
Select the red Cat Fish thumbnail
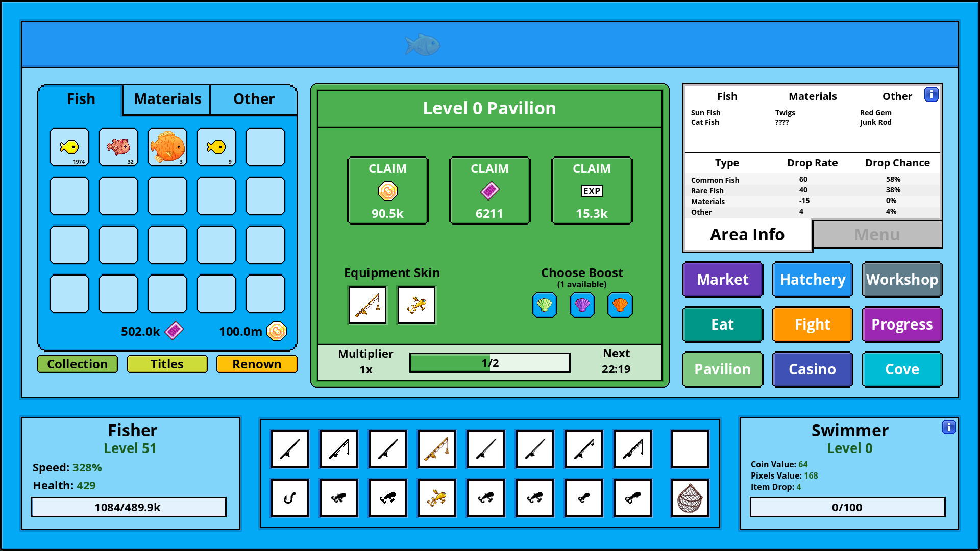pos(118,147)
